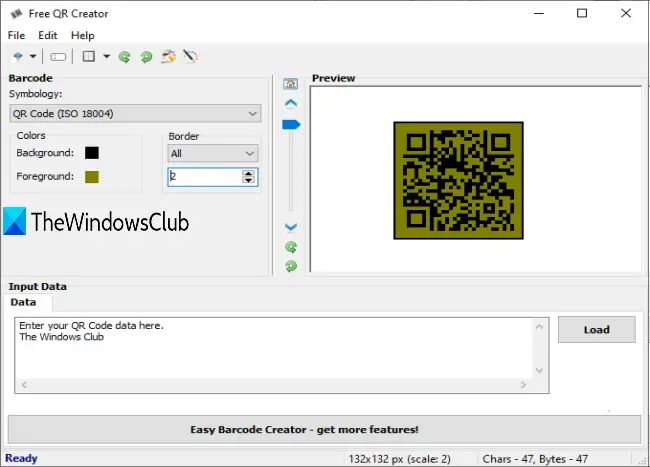Click the Free QR Creator title bar icon
Viewport: 650px width, 467px height.
tap(16, 14)
